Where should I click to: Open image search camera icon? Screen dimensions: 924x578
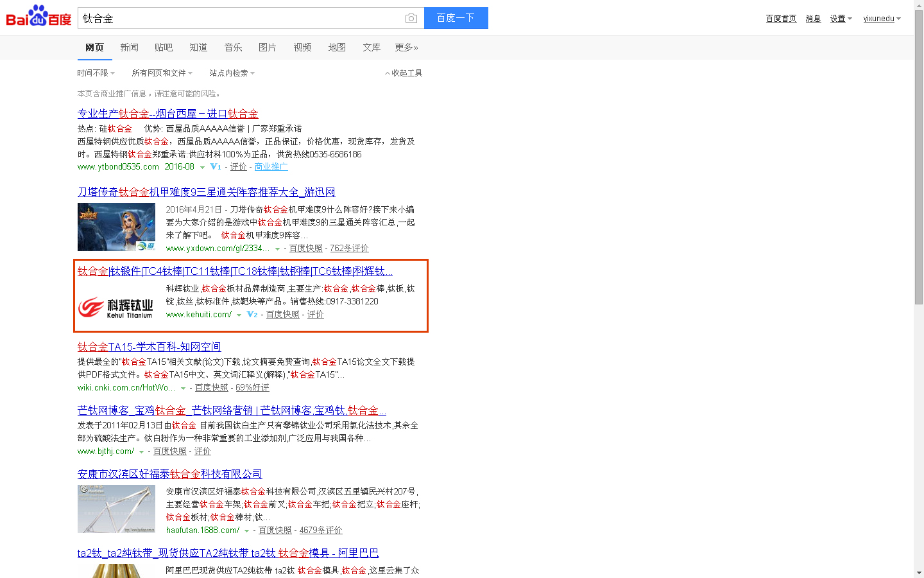click(411, 19)
